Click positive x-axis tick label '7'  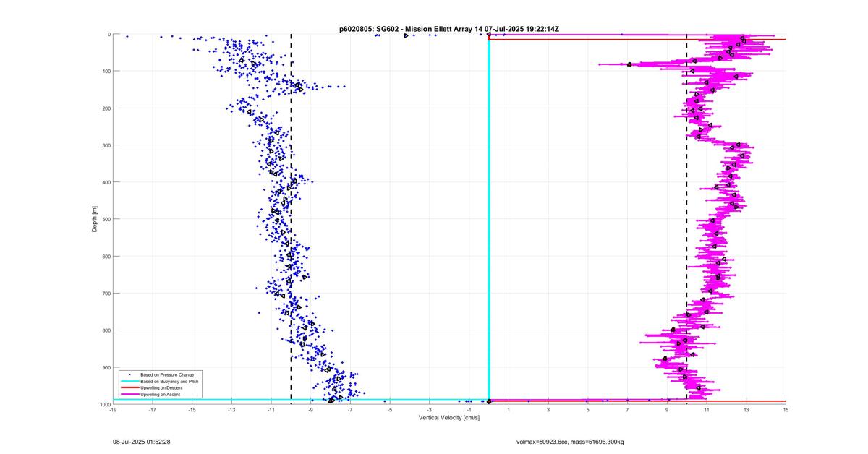(x=627, y=410)
